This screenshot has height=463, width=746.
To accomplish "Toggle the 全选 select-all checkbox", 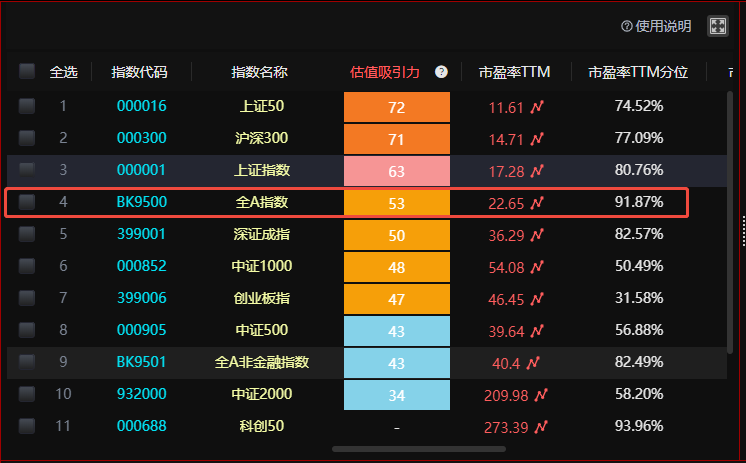I will tap(27, 71).
